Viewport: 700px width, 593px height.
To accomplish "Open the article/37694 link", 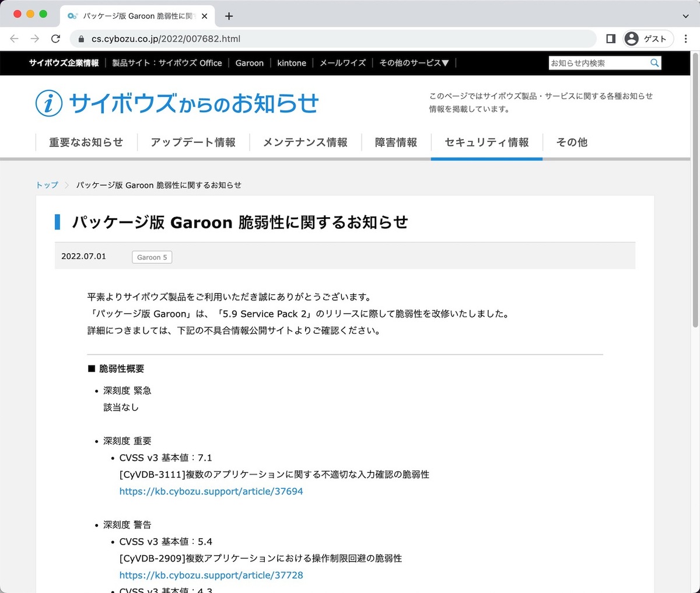I will [211, 491].
